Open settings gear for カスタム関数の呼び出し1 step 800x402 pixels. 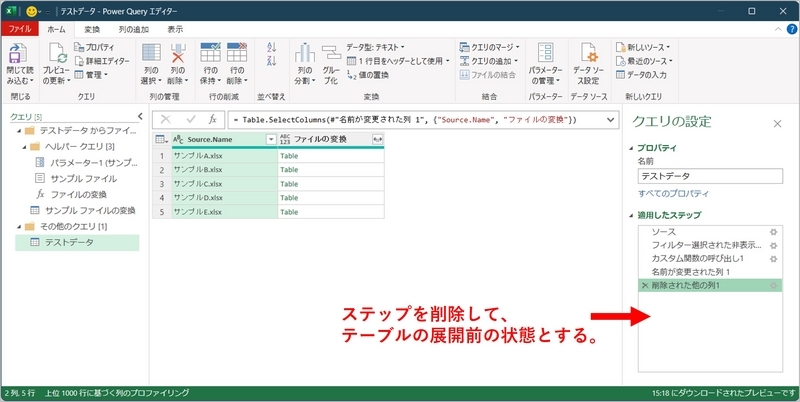[773, 259]
